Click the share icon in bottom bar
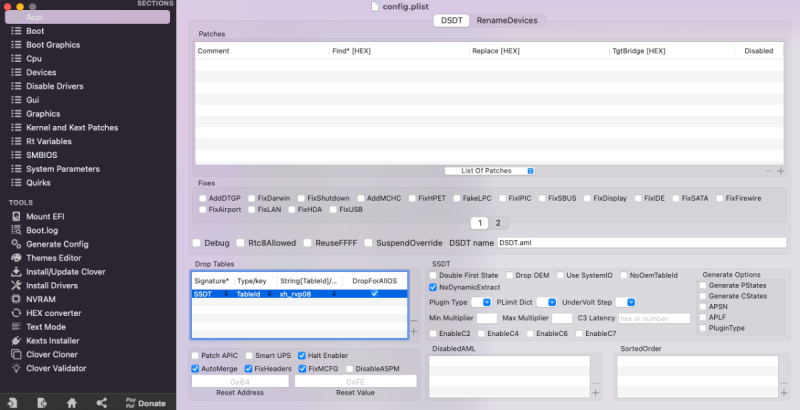Image resolution: width=800 pixels, height=410 pixels. 102,402
